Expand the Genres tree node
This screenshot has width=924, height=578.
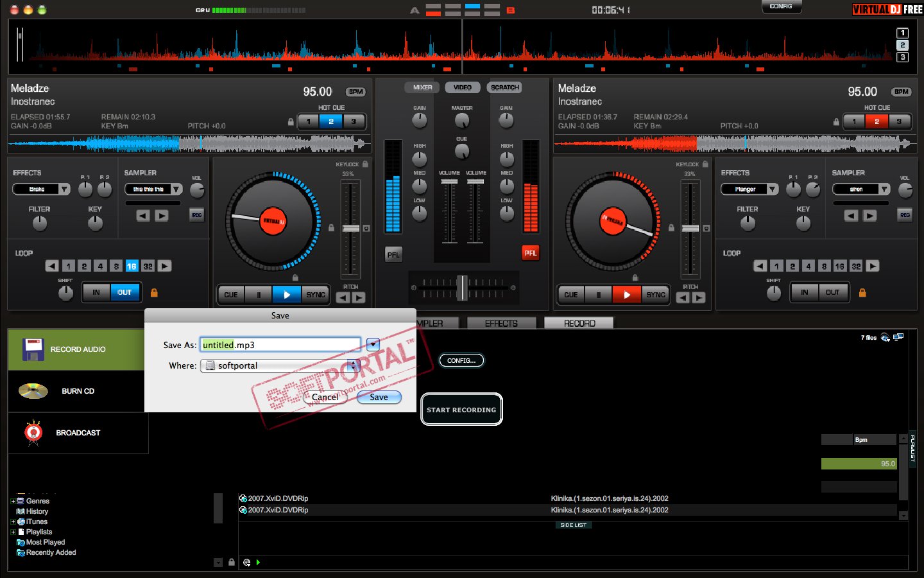pos(13,502)
